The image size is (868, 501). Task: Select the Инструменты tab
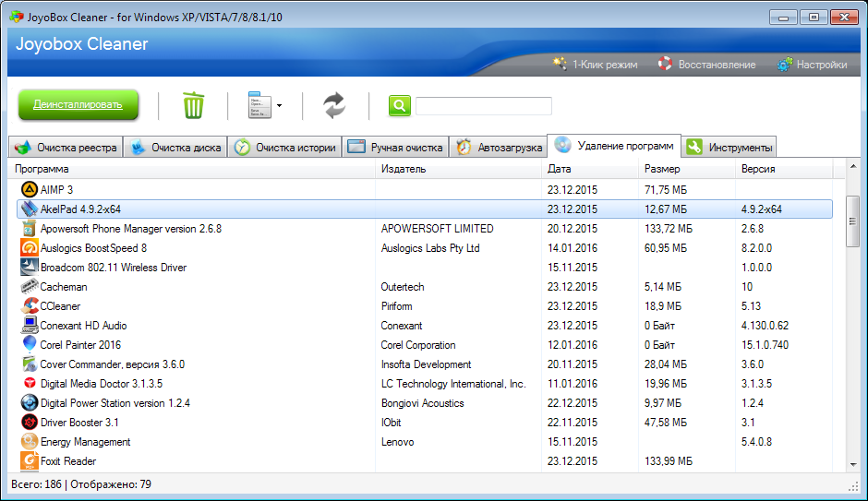(729, 148)
